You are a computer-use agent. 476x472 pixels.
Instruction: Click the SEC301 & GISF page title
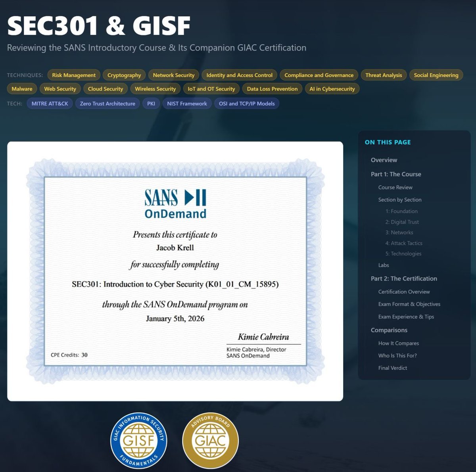point(99,26)
